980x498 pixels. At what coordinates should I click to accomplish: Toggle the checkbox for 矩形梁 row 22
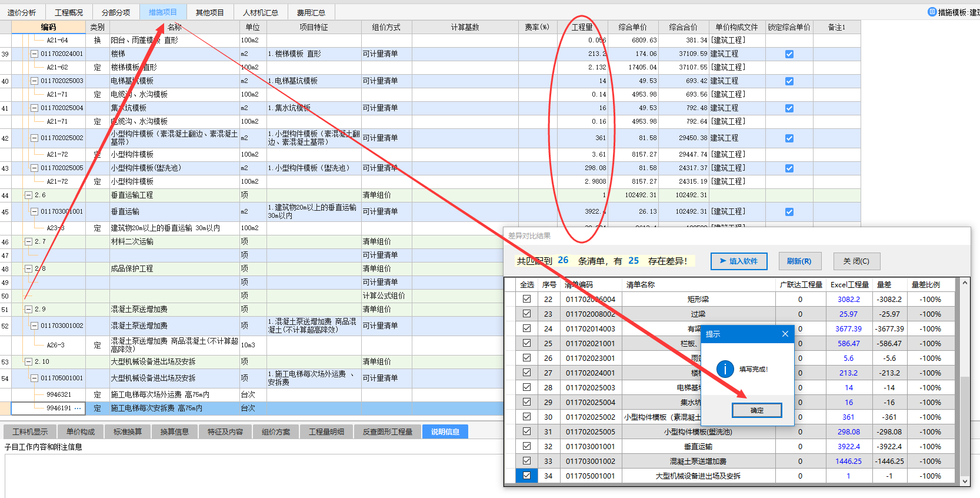pyautogui.click(x=526, y=299)
